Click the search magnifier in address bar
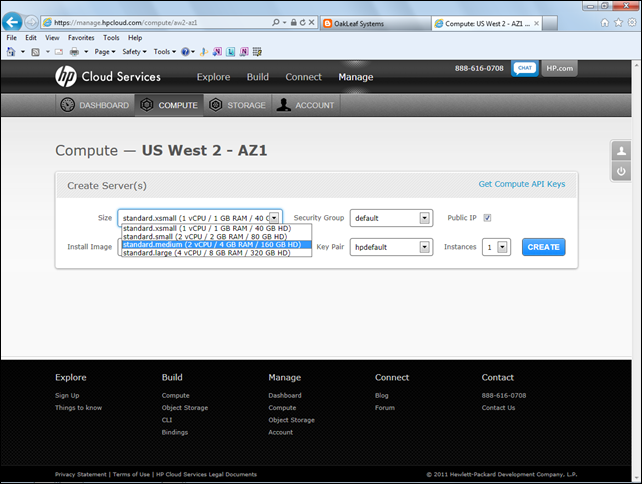 pos(276,22)
